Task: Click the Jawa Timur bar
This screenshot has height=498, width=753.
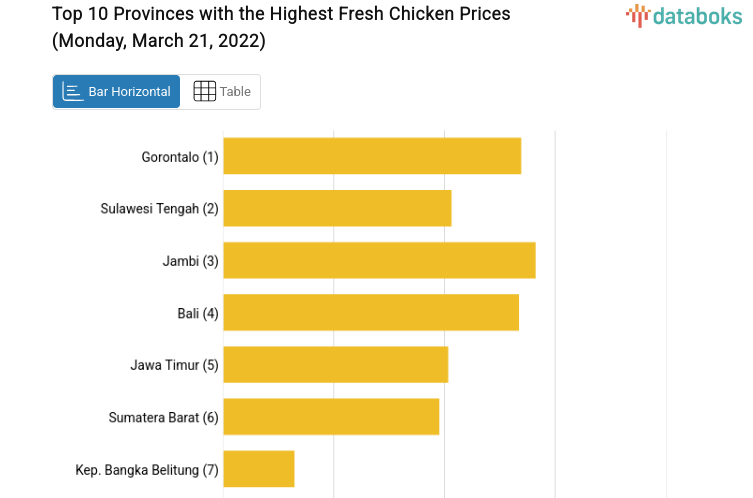Action: [335, 364]
